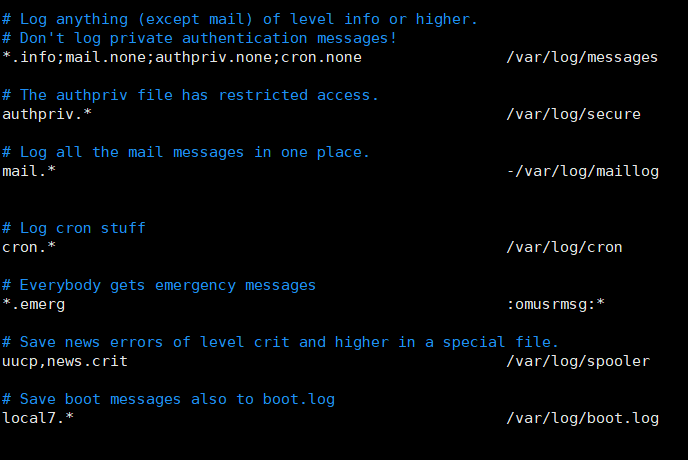The image size is (688, 460).
Task: Click the /var/log/boot.log path
Action: [582, 419]
